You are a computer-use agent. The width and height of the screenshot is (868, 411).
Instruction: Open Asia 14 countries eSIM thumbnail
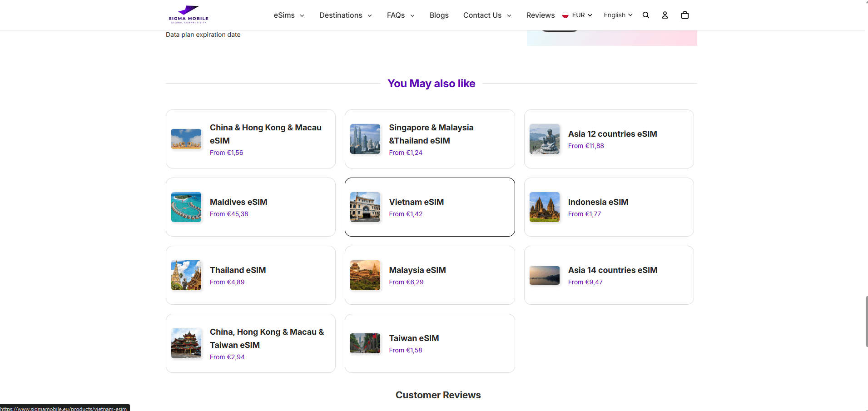click(545, 275)
